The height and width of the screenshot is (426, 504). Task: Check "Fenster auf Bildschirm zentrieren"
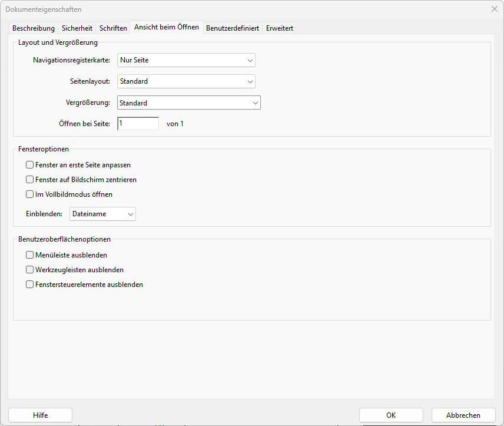(x=29, y=179)
